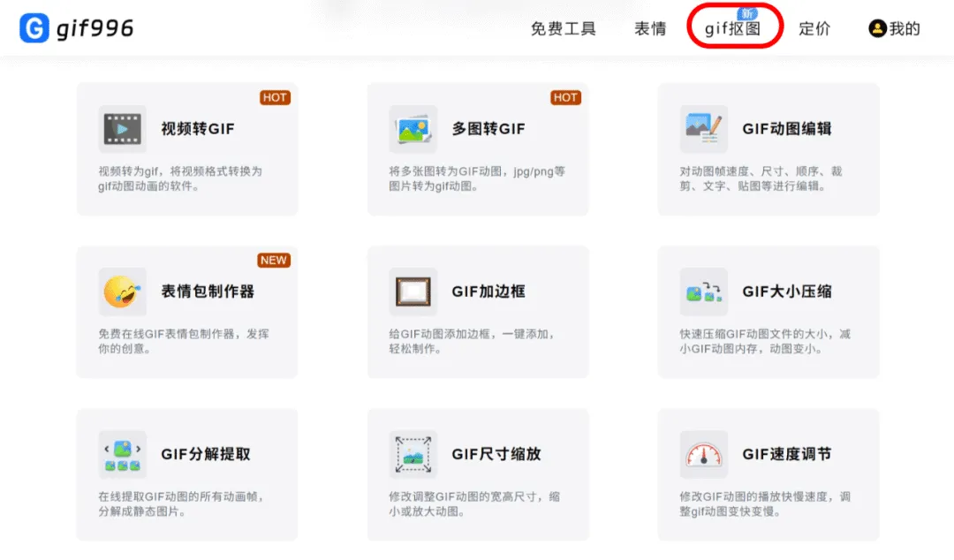
Task: Click the GIF速度调节 speedometer icon
Action: [702, 452]
